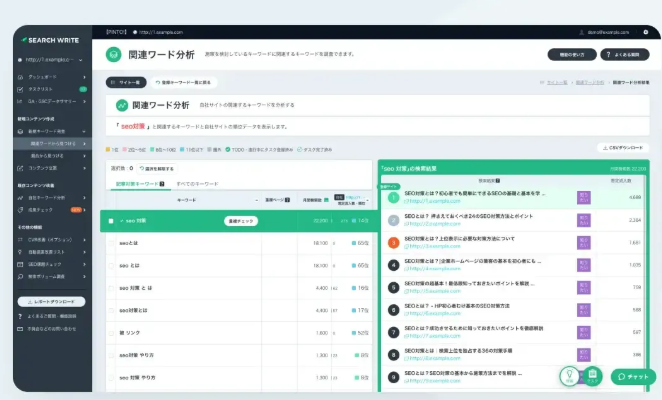Open the keyword column sort dropdown arrow
The image size is (662, 400).
point(256,200)
